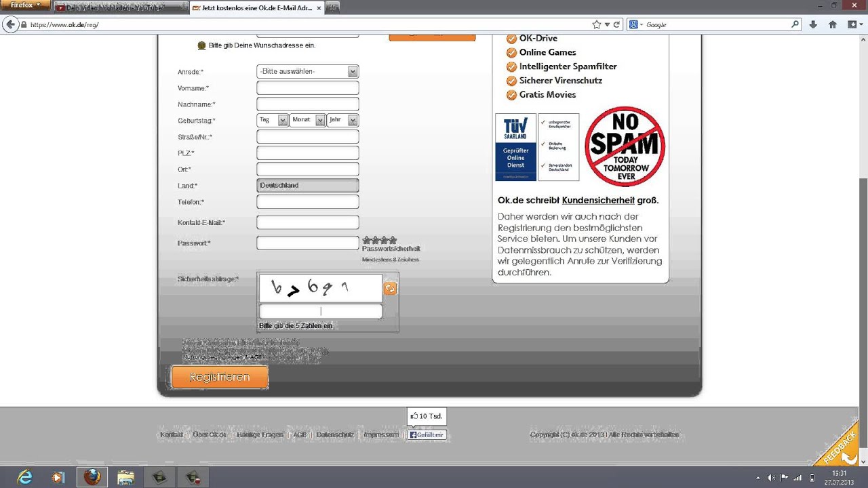The height and width of the screenshot is (488, 868).
Task: Open Internet Explorer from the taskbar
Action: pos(24,477)
